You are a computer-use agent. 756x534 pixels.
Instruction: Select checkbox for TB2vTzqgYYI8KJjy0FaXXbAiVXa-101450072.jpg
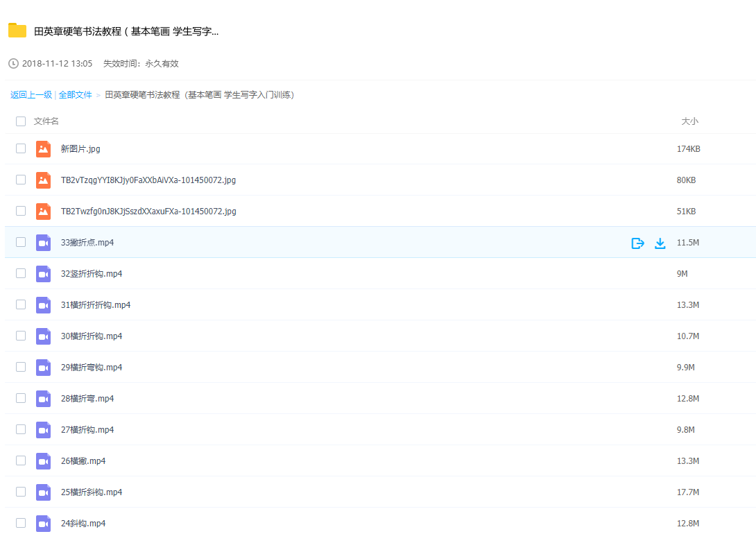21,180
